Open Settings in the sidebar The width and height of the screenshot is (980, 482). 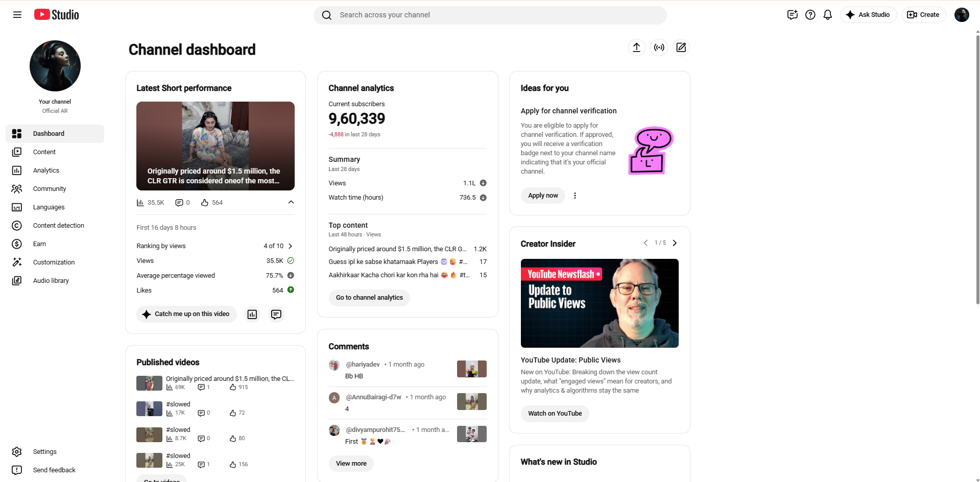point(55,452)
